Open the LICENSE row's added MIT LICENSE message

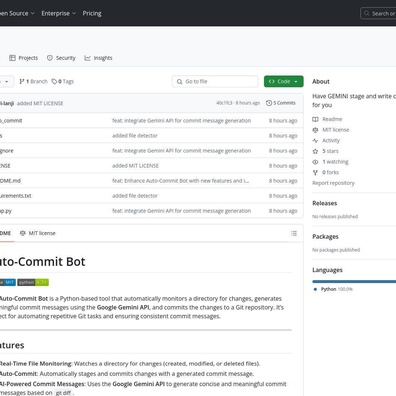(x=135, y=166)
